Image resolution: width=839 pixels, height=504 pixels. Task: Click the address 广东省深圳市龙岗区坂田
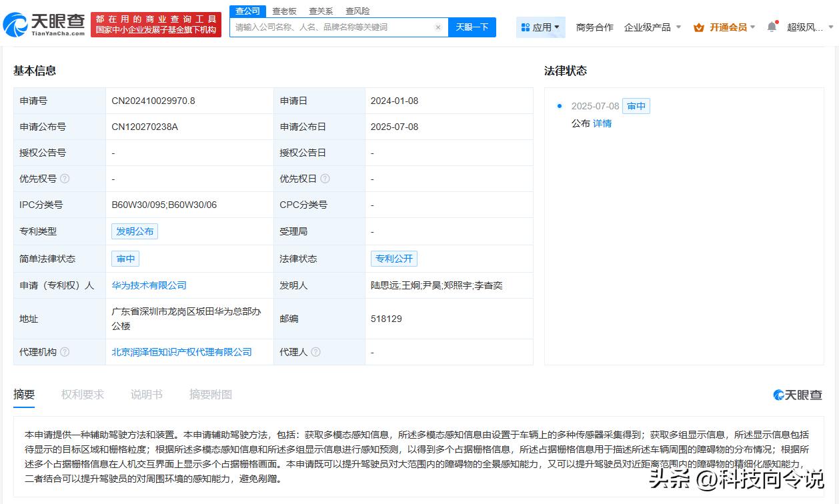(x=186, y=319)
